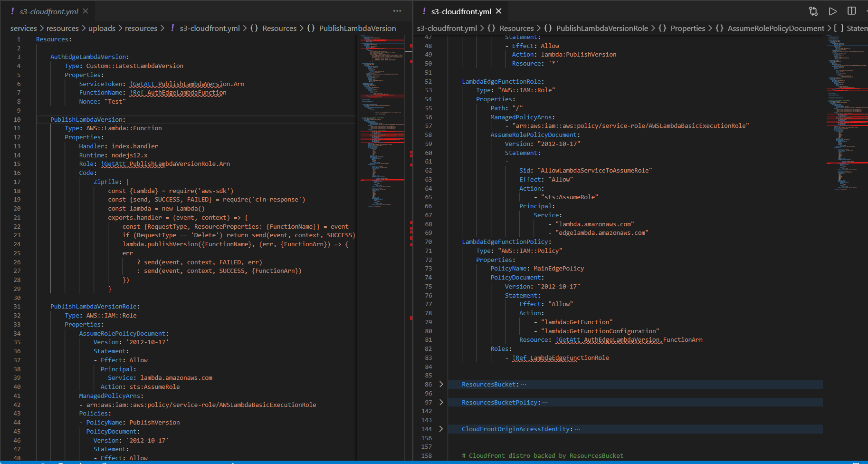Image resolution: width=868 pixels, height=464 pixels.
Task: Click the require('aws-sdk') code line
Action: (171, 191)
